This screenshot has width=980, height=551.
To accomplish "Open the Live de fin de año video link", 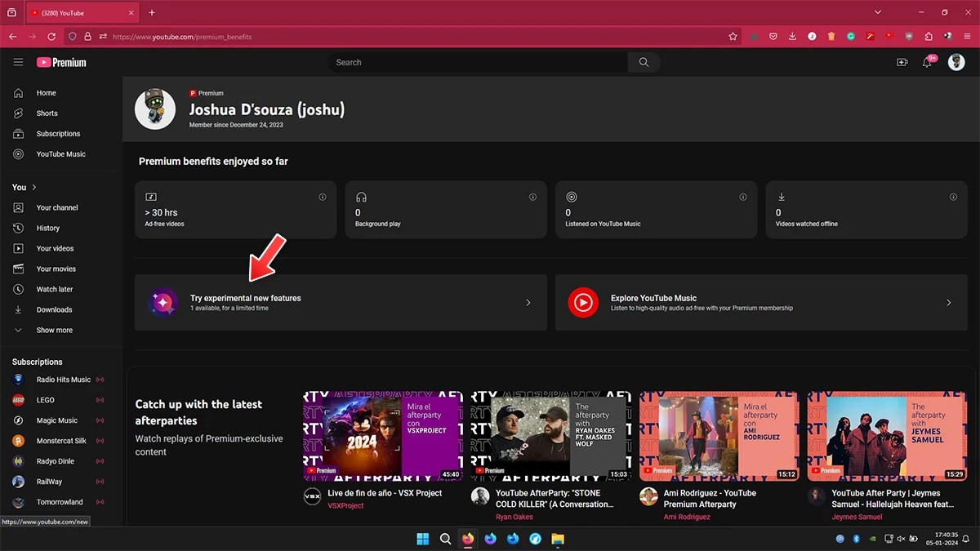I will (384, 493).
